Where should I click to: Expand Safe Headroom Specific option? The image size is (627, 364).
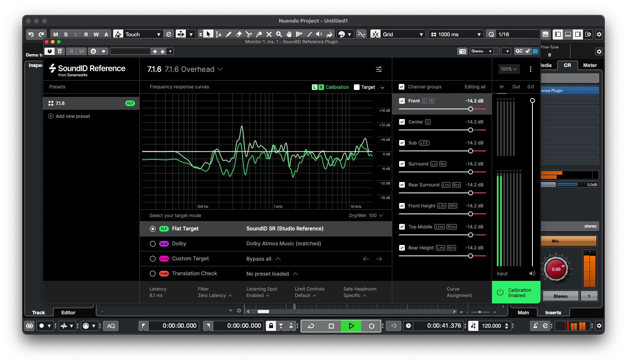click(355, 295)
